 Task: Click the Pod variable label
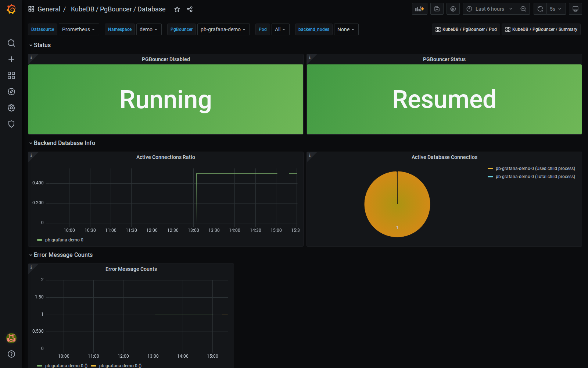click(x=263, y=29)
